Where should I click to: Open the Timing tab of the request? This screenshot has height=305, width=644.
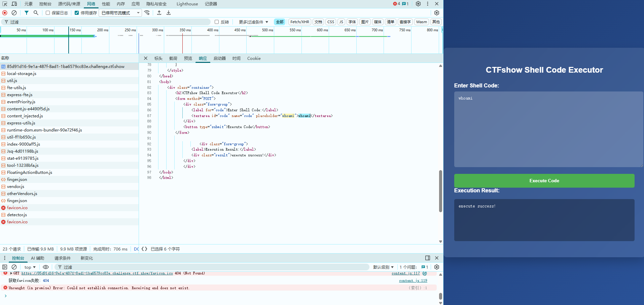[x=236, y=58]
